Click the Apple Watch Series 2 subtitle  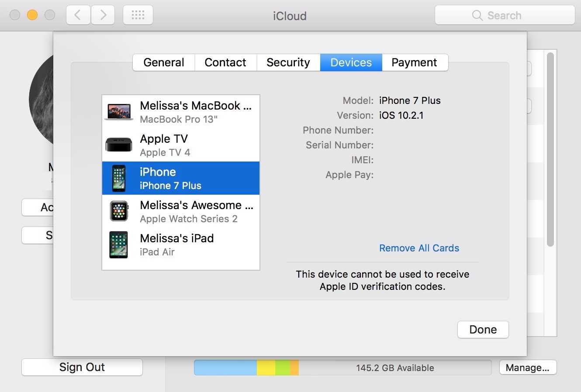pyautogui.click(x=189, y=219)
